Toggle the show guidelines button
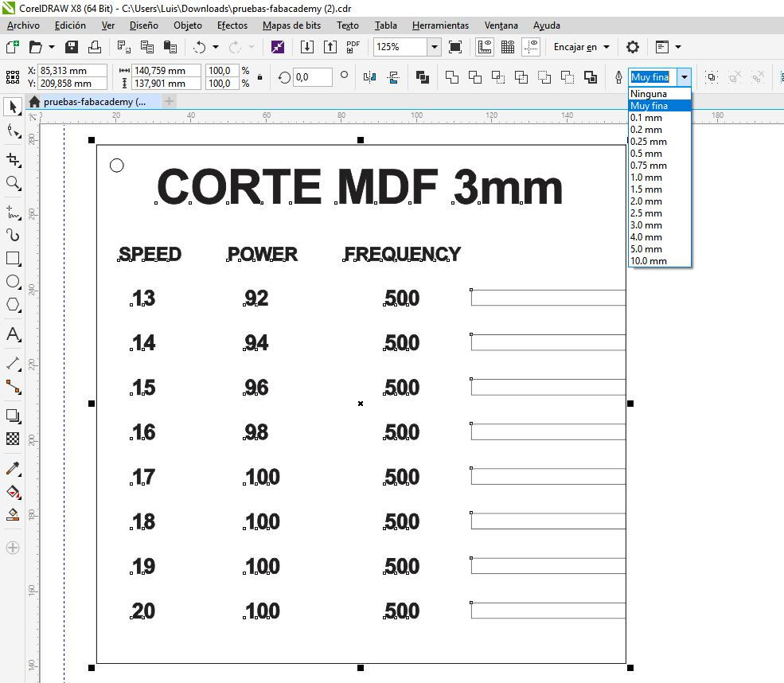This screenshot has height=683, width=784. pyautogui.click(x=531, y=47)
